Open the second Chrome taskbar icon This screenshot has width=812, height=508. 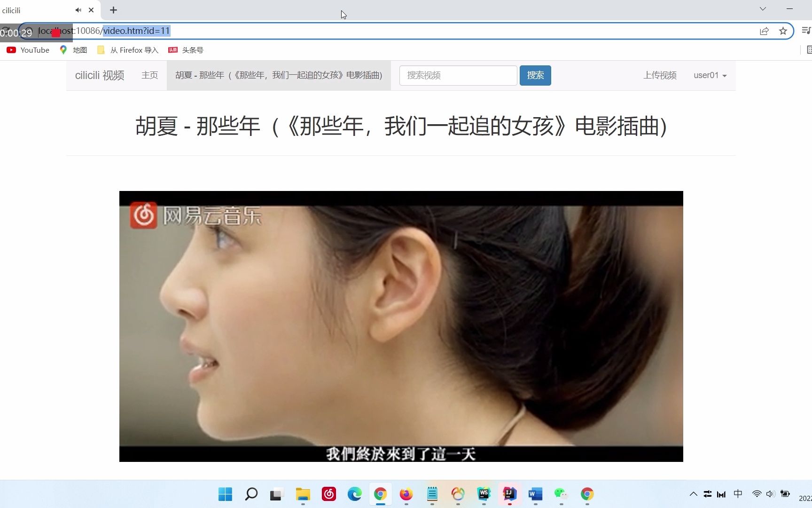(x=587, y=494)
